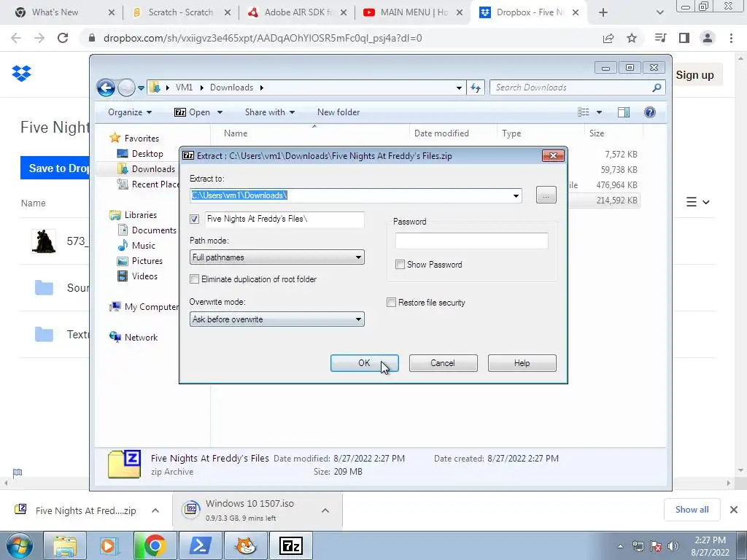
Task: Reload the Chrome page
Action: [63, 38]
